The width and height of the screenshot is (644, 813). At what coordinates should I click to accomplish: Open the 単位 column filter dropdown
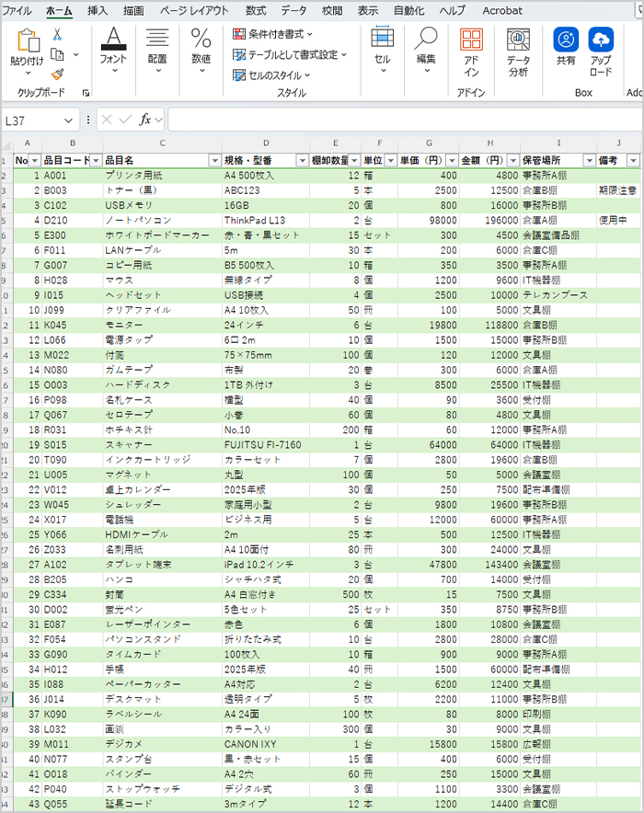391,161
